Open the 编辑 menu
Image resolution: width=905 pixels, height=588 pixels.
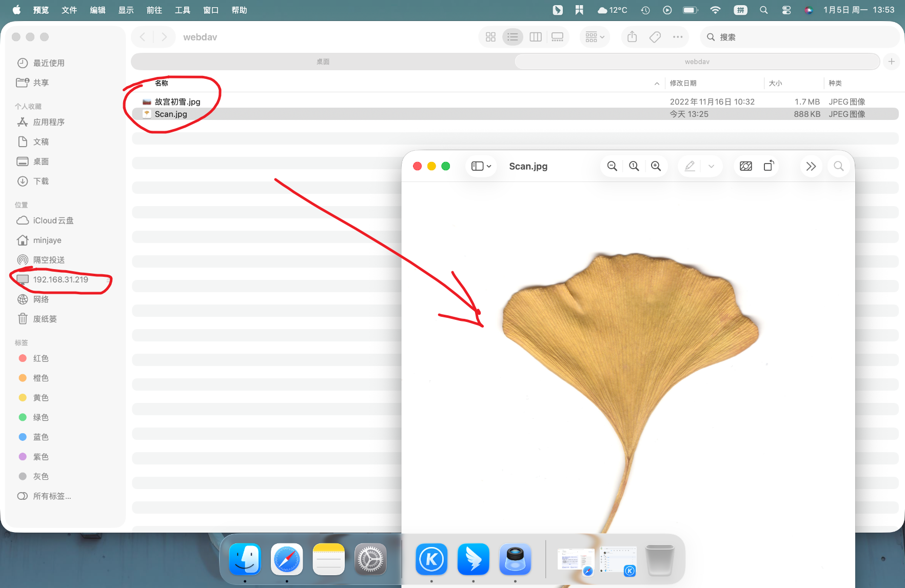[97, 10]
